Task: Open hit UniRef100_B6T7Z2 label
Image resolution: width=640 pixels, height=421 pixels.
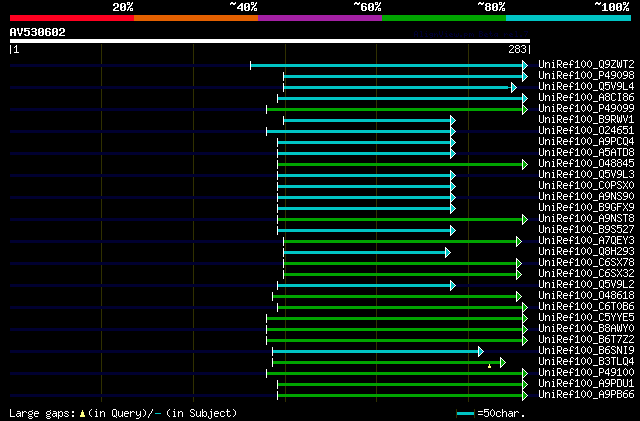Action: point(586,340)
